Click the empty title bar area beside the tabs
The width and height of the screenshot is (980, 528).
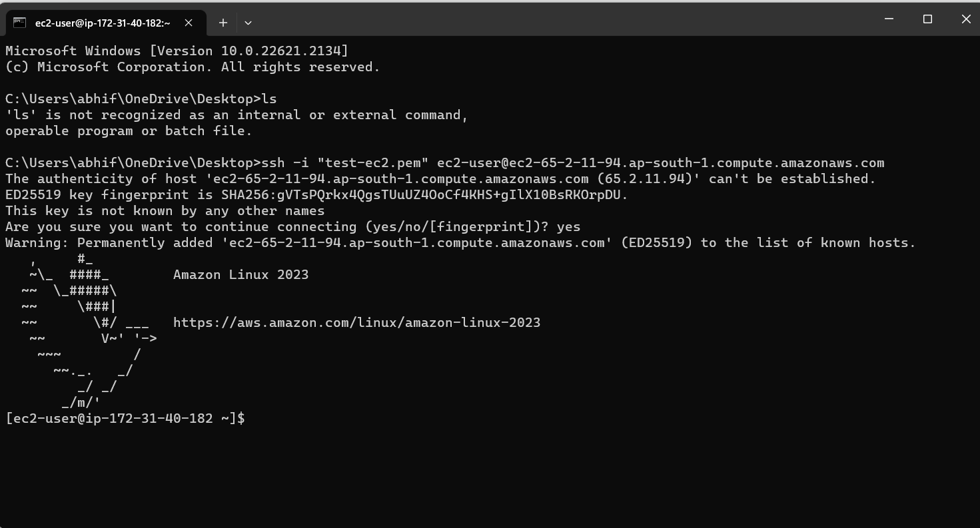(560, 19)
